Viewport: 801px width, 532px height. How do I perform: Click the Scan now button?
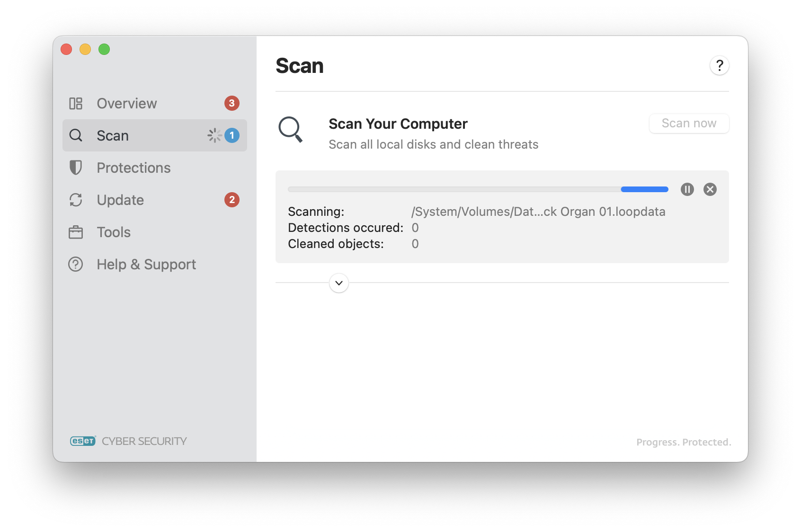689,124
